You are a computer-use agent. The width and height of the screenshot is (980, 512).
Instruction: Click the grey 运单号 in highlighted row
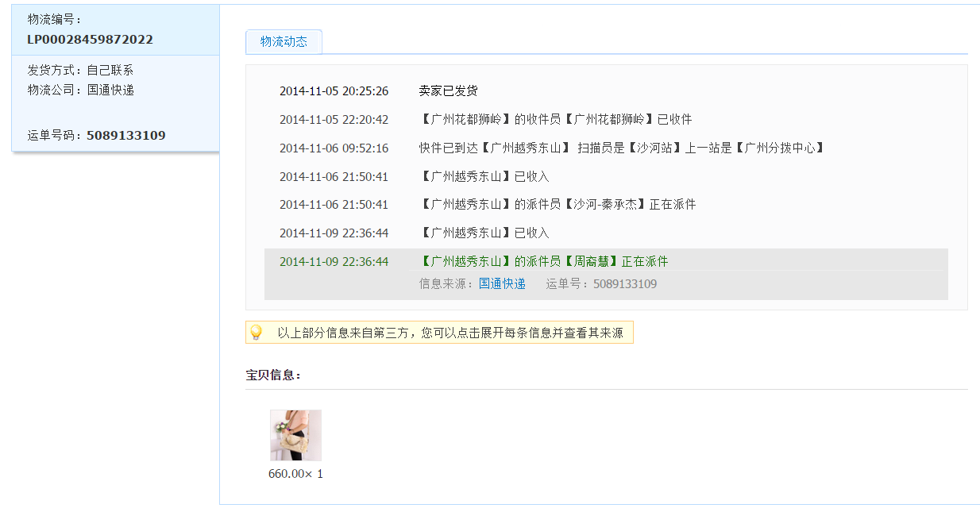(601, 283)
